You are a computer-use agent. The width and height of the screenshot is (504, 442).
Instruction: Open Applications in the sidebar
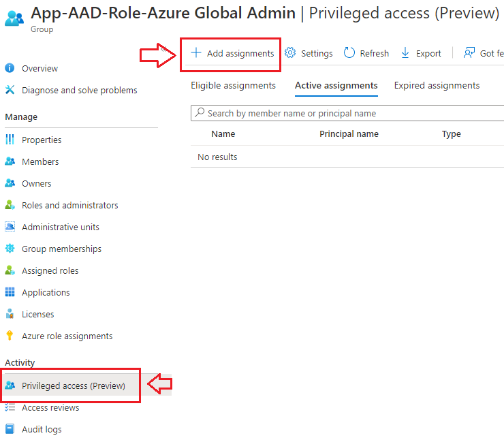46,293
